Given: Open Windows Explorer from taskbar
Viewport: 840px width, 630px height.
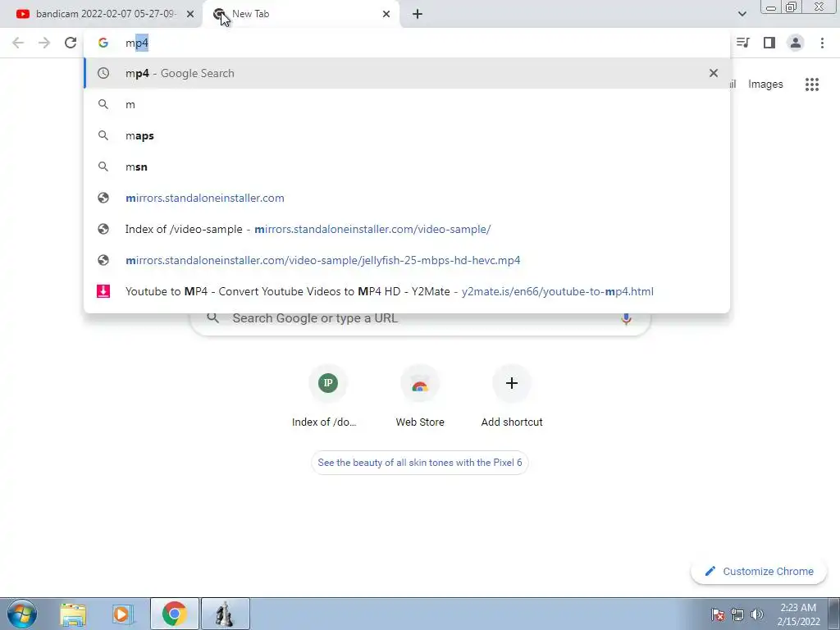Looking at the screenshot, I should pos(73,614).
